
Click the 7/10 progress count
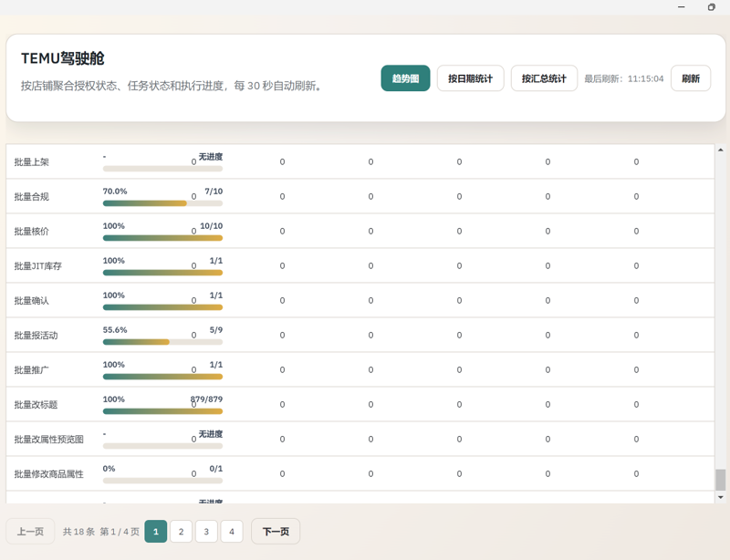[x=214, y=192]
